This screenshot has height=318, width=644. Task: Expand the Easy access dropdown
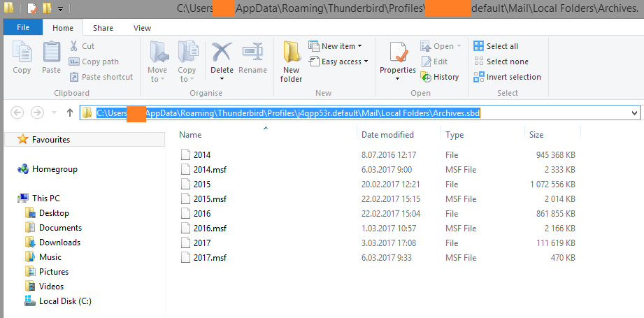click(x=341, y=62)
